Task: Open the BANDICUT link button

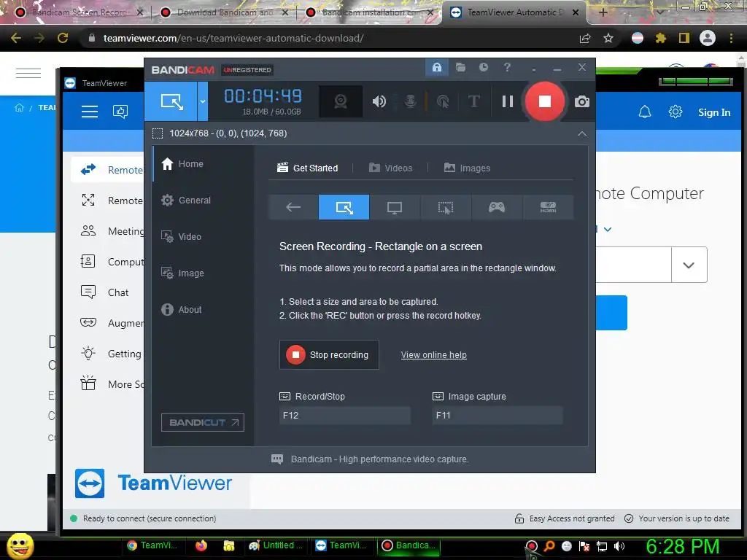Action: click(203, 422)
